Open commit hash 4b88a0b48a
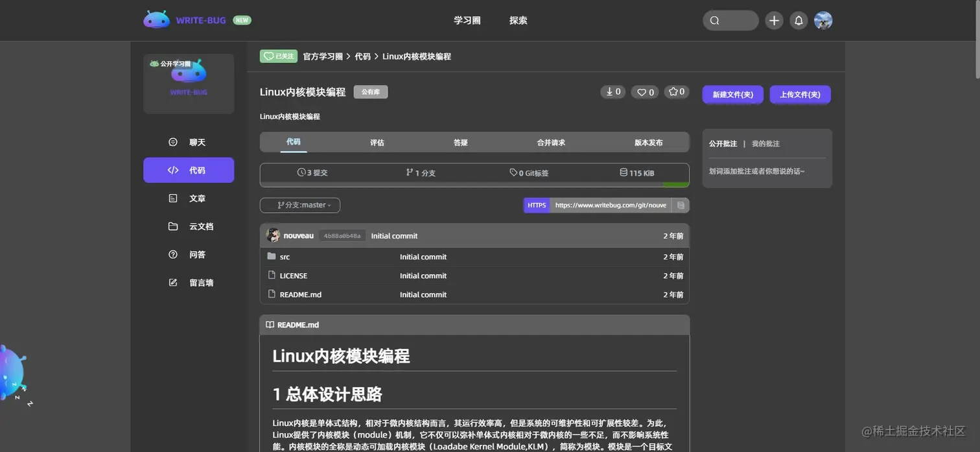The height and width of the screenshot is (452, 980). click(x=342, y=235)
